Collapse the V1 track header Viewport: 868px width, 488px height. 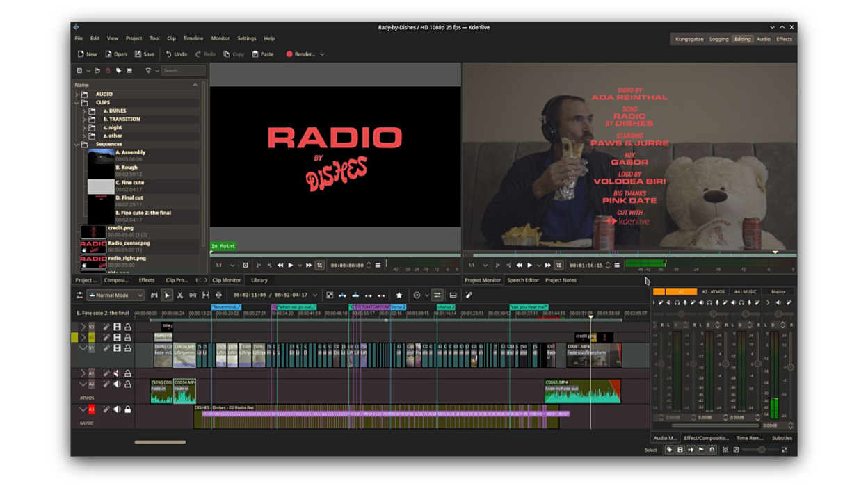(83, 348)
